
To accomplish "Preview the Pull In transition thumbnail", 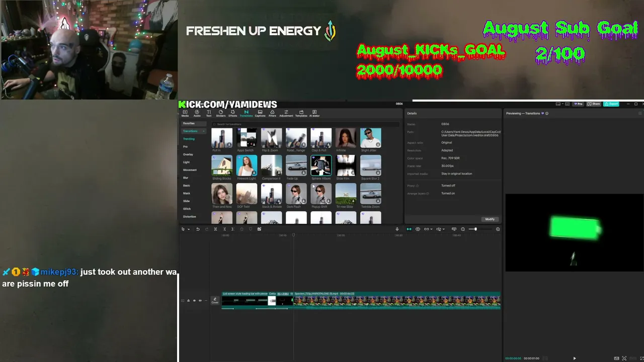I will [x=222, y=138].
